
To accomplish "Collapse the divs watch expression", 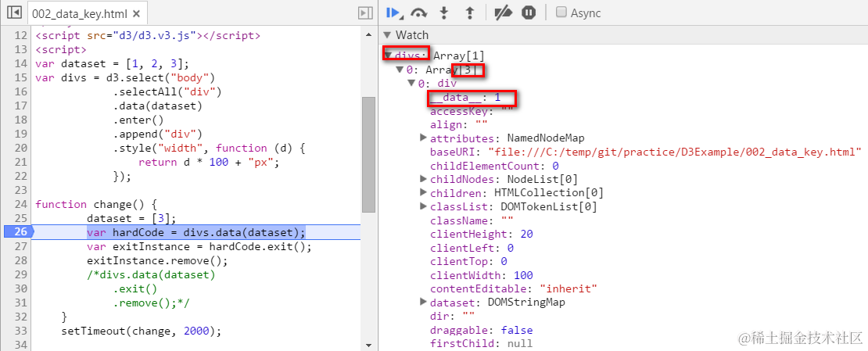I will [389, 56].
